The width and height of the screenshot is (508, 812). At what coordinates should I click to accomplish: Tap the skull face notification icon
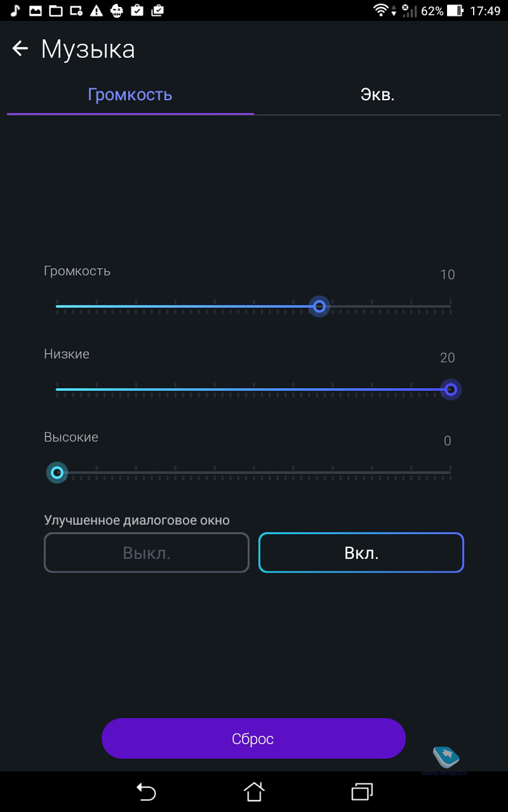(x=117, y=10)
